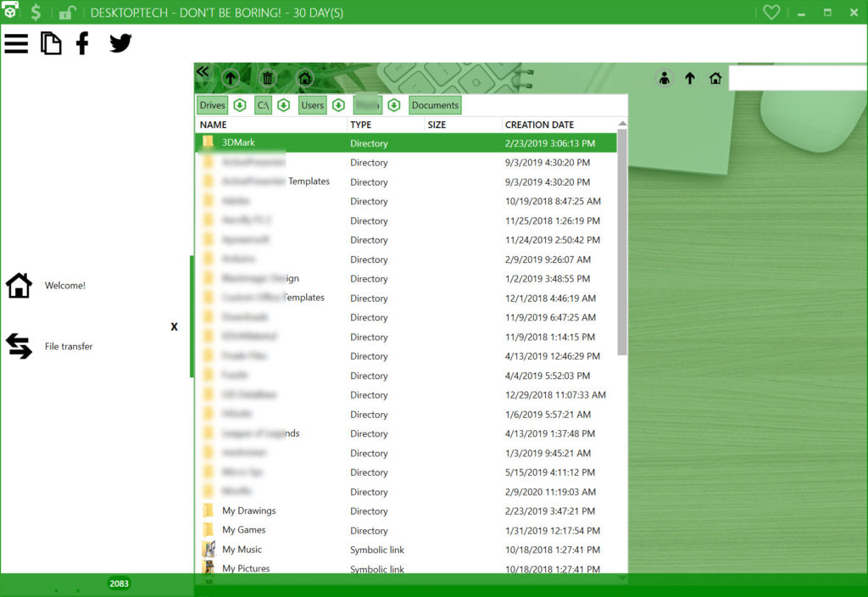Collapse panel with double chevron arrow
Viewport: 868px width, 597px height.
coord(203,72)
